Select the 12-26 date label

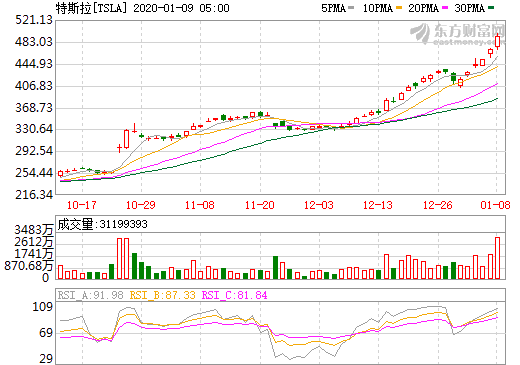(438, 205)
